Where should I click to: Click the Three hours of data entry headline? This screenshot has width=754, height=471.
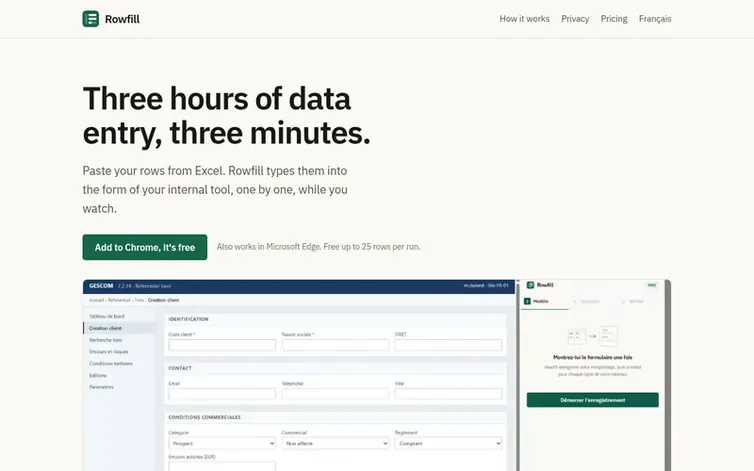pyautogui.click(x=226, y=115)
